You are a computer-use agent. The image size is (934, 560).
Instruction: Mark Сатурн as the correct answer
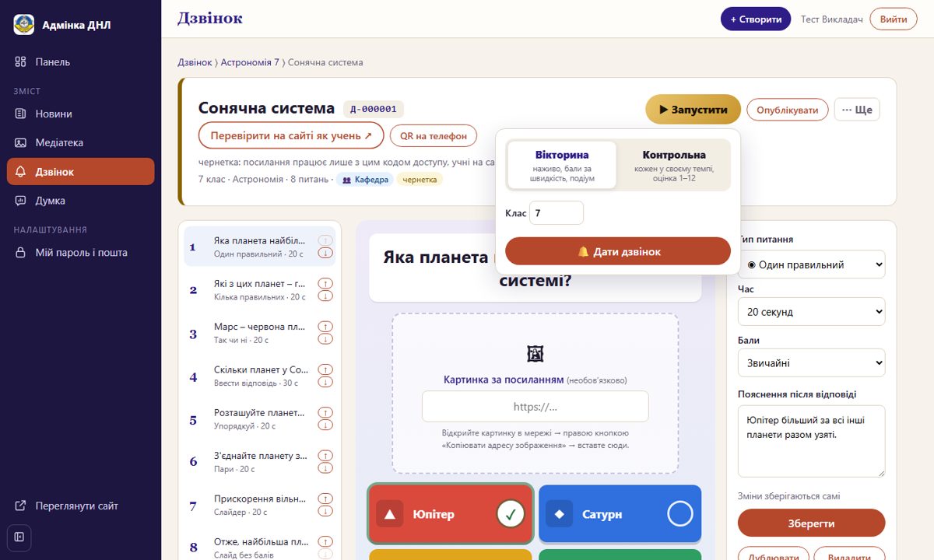click(680, 513)
